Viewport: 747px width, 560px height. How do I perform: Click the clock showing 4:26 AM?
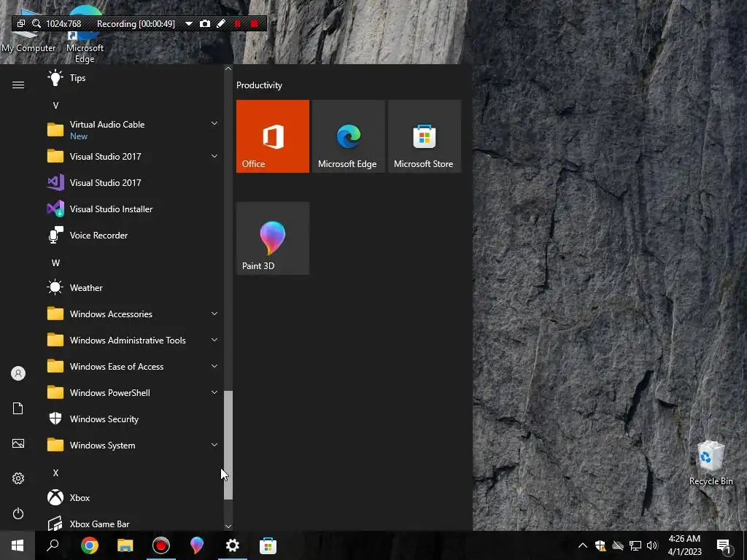(684, 545)
